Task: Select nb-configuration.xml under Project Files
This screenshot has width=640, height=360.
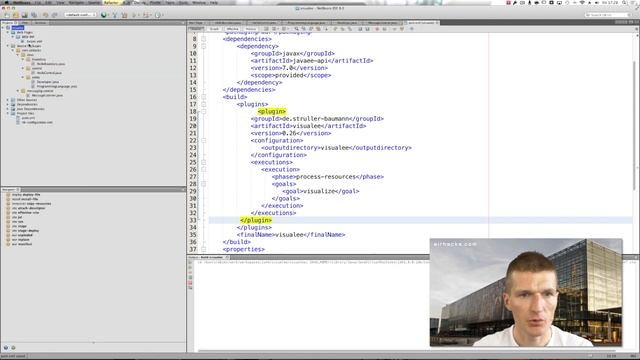Action: (37, 122)
